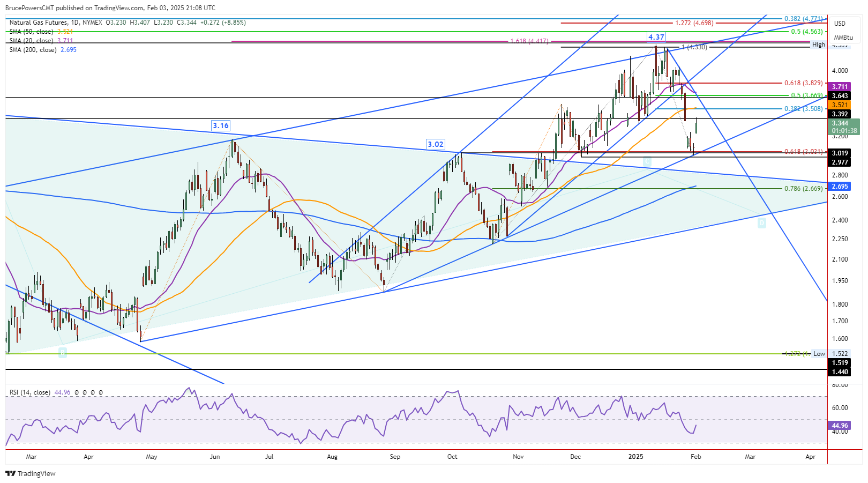Click the 2.977 price axis label
Screen dimensions: 868x483
pyautogui.click(x=840, y=162)
